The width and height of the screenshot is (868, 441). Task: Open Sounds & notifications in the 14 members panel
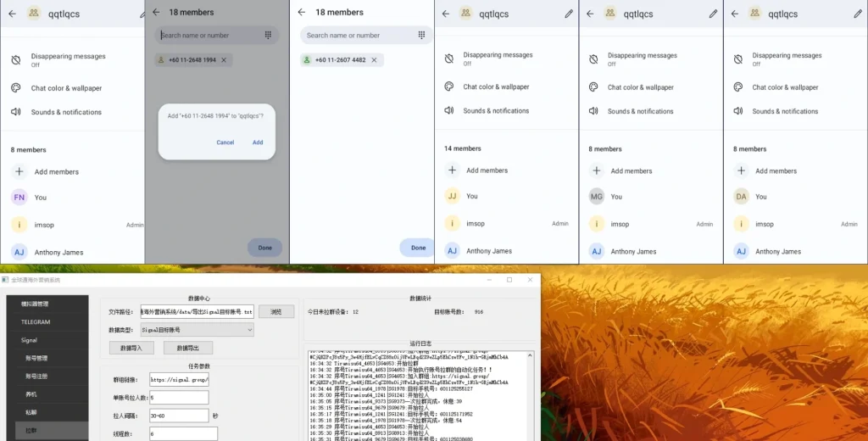click(x=496, y=111)
